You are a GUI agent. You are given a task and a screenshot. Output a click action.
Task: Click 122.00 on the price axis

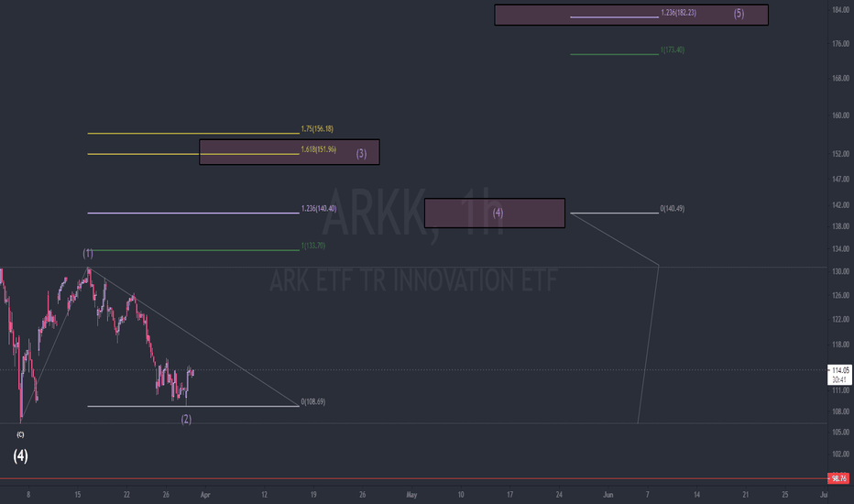pos(841,319)
